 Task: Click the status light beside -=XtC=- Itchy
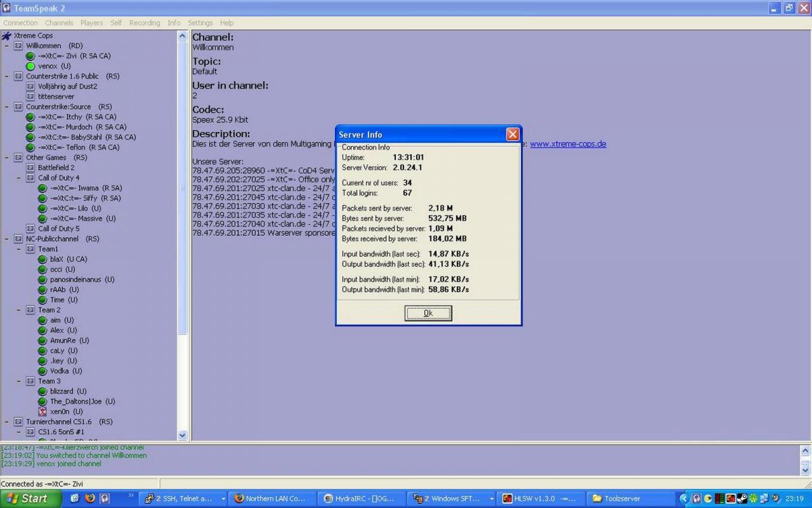click(x=30, y=117)
